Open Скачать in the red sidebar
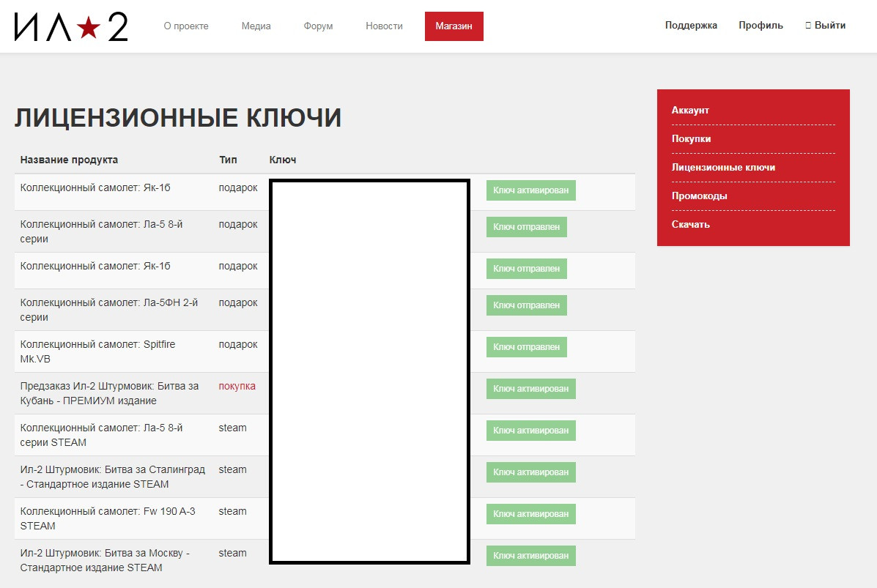Viewport: 877px width, 588px height. (691, 224)
